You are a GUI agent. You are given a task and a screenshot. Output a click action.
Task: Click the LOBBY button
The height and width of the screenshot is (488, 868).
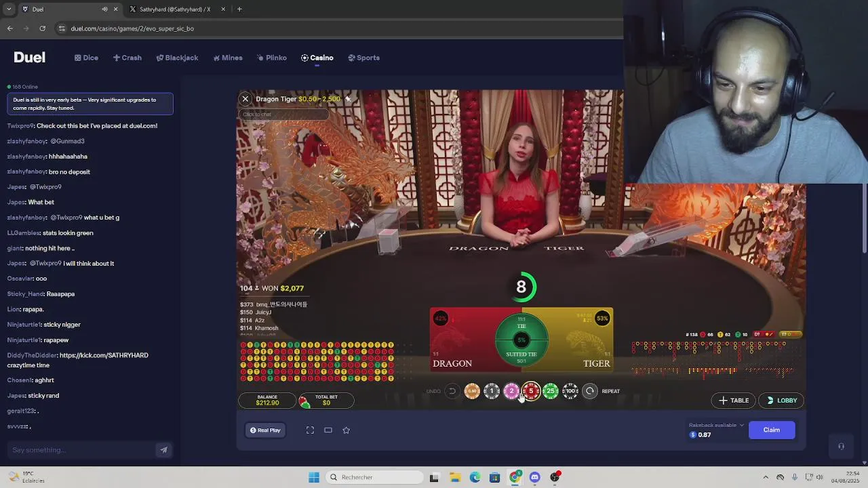tap(781, 401)
